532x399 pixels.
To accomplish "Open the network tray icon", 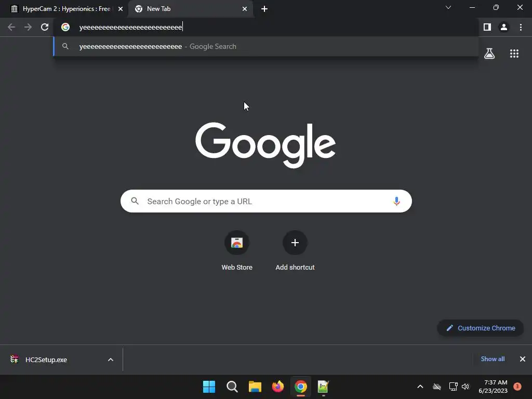I will [x=453, y=387].
